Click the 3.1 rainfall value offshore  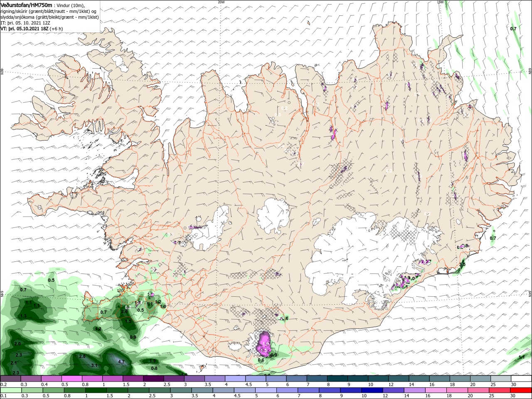pyautogui.click(x=94, y=365)
